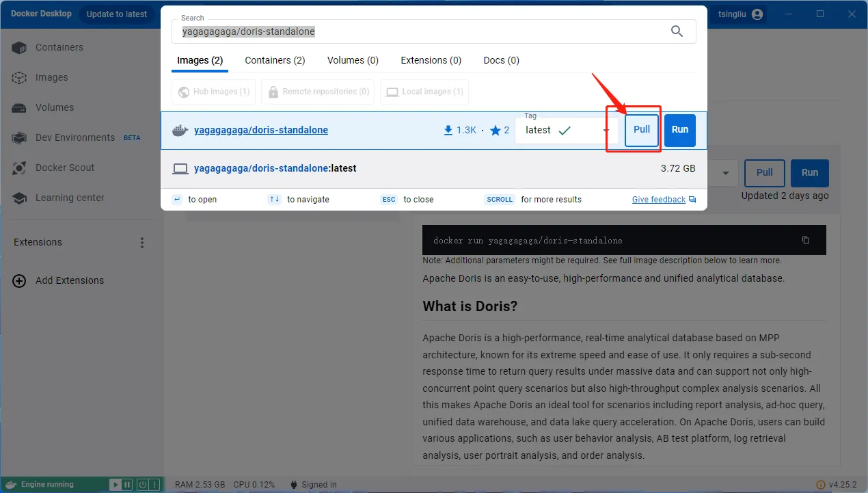Switch to the Volumes (0) tab
868x493 pixels.
(353, 60)
